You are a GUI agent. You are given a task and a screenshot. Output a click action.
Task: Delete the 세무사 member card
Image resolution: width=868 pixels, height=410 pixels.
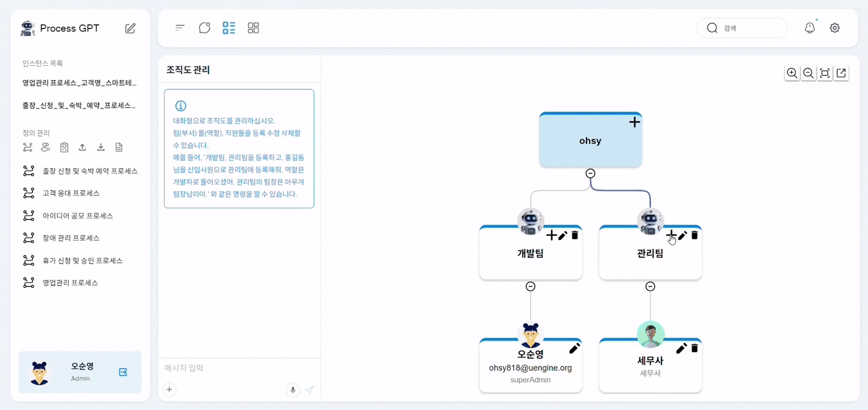(694, 348)
